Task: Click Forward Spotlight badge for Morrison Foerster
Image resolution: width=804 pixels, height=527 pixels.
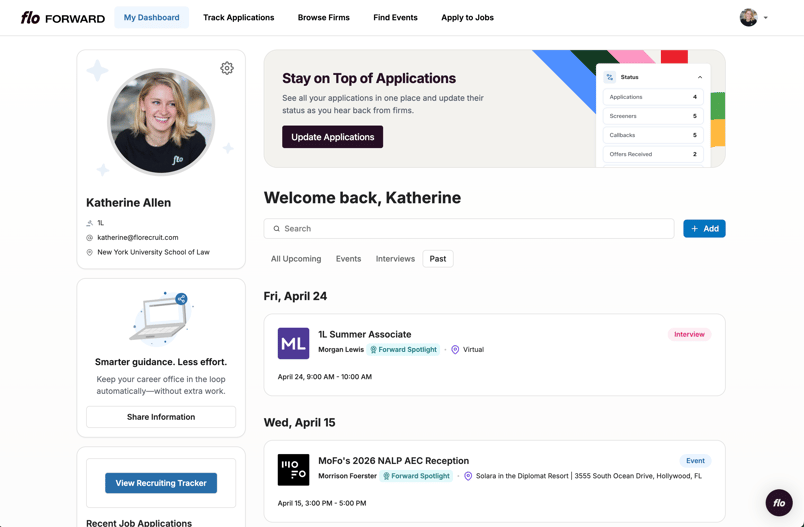Action: 416,476
